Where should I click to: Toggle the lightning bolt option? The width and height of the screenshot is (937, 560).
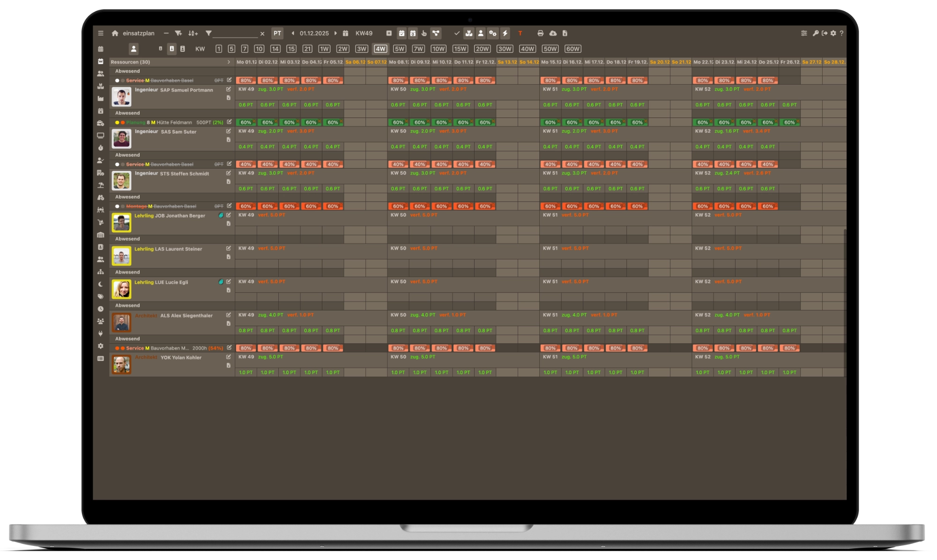click(505, 33)
